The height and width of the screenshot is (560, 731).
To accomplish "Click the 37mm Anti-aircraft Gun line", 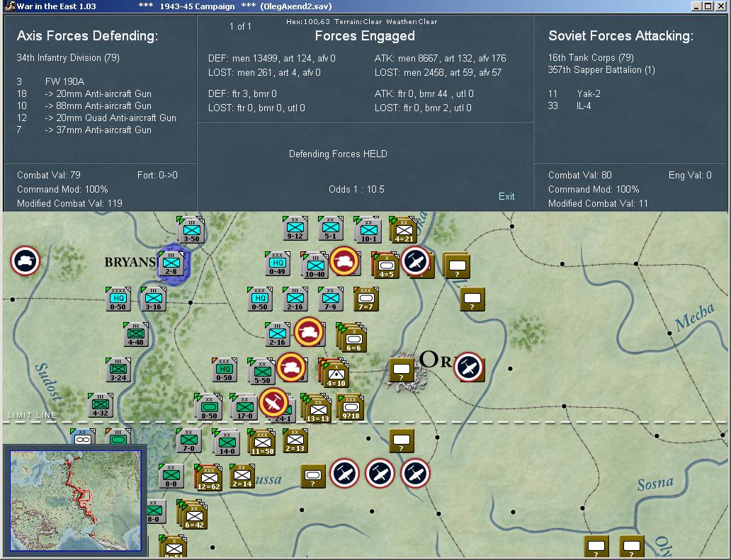I will coord(84,130).
